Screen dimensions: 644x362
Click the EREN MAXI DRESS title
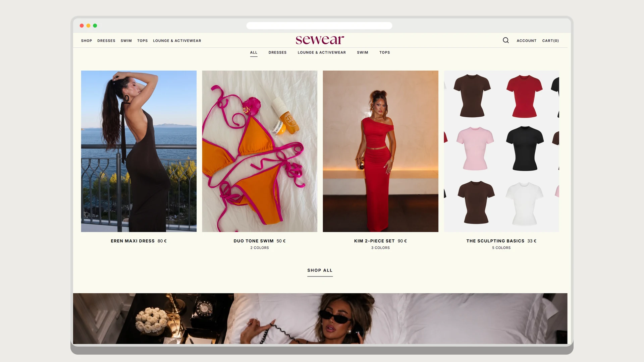[132, 241]
